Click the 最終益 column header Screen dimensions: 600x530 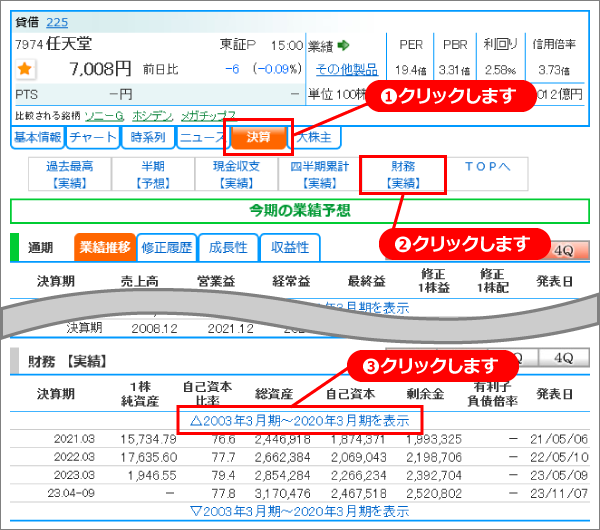pyautogui.click(x=367, y=281)
